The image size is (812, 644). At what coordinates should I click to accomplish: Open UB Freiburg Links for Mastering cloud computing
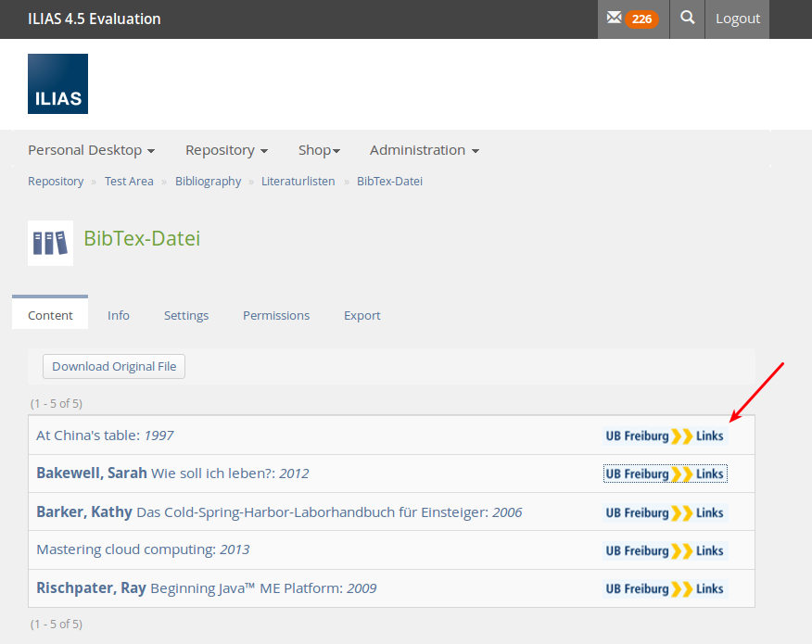[664, 550]
